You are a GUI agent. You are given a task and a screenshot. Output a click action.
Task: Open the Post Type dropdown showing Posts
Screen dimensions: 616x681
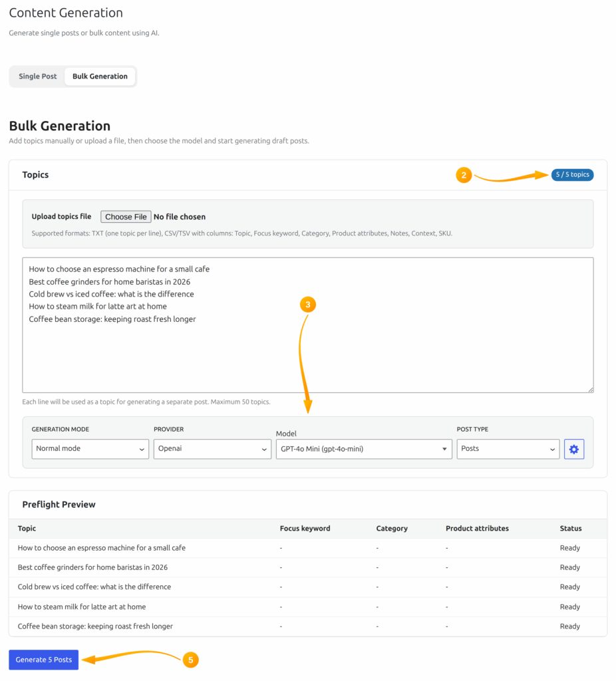(x=508, y=449)
